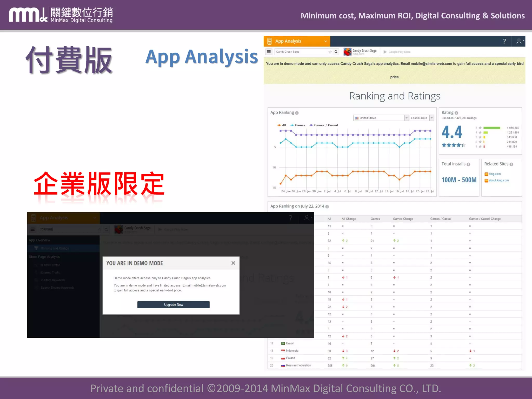532x399 pixels.
Task: Toggle the All series in chart legend
Action: point(282,125)
